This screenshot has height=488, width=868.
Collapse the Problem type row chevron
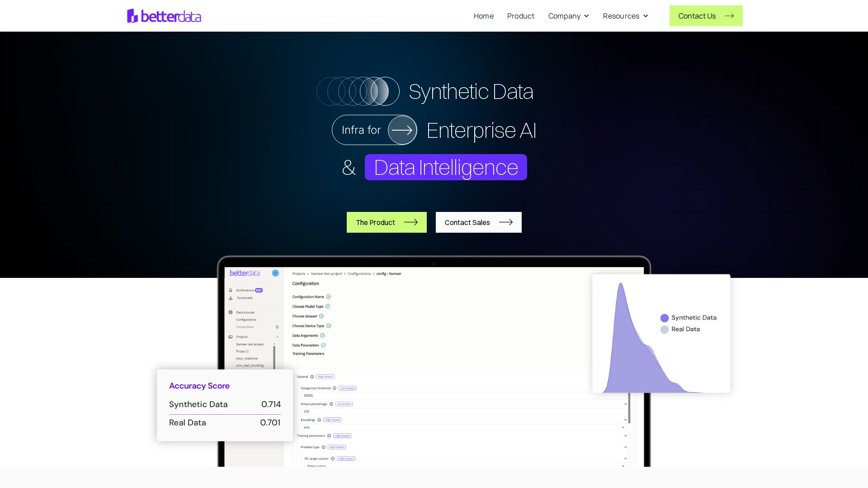(x=626, y=447)
